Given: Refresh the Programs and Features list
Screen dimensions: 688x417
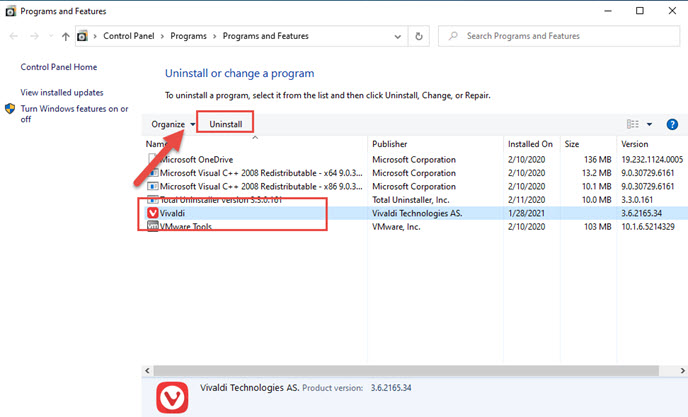Looking at the screenshot, I should (x=419, y=36).
